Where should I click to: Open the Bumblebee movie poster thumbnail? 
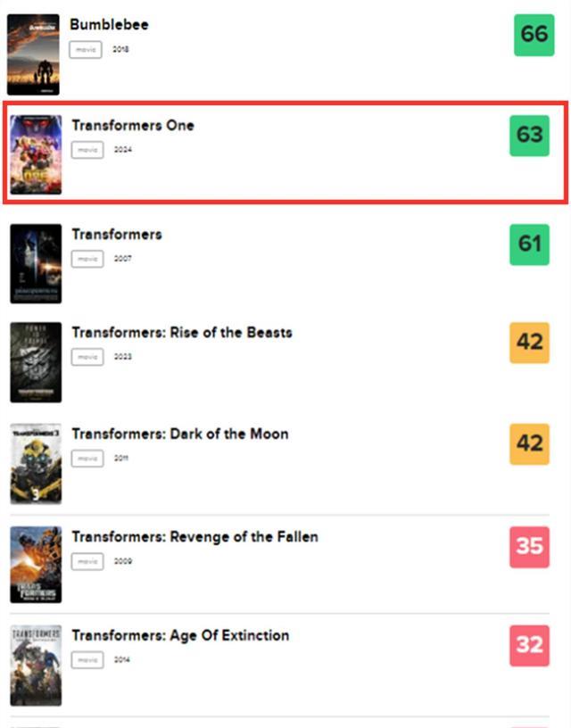(33, 54)
